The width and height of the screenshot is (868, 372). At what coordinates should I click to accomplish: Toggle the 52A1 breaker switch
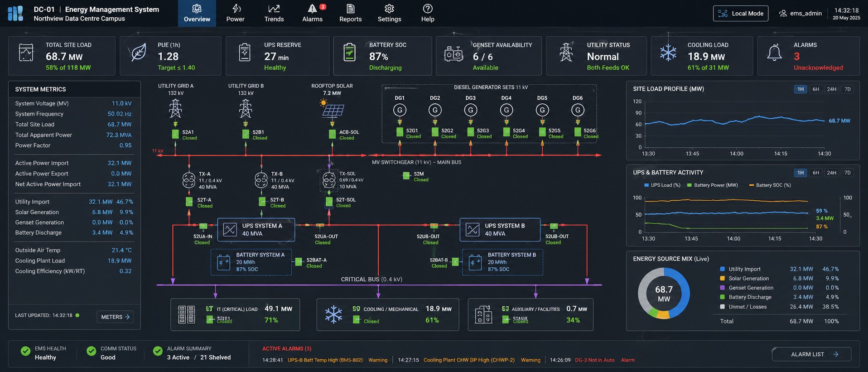click(x=175, y=134)
